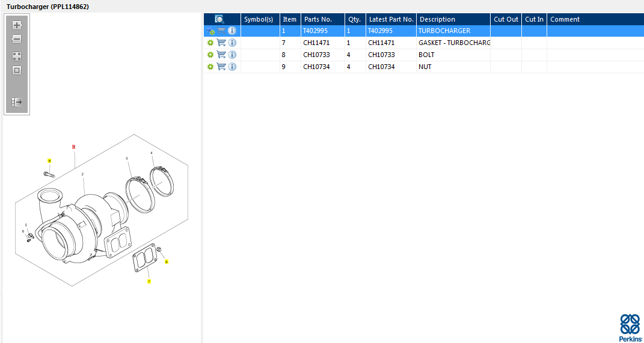
Task: Click NUT description cell
Action: coord(453,67)
